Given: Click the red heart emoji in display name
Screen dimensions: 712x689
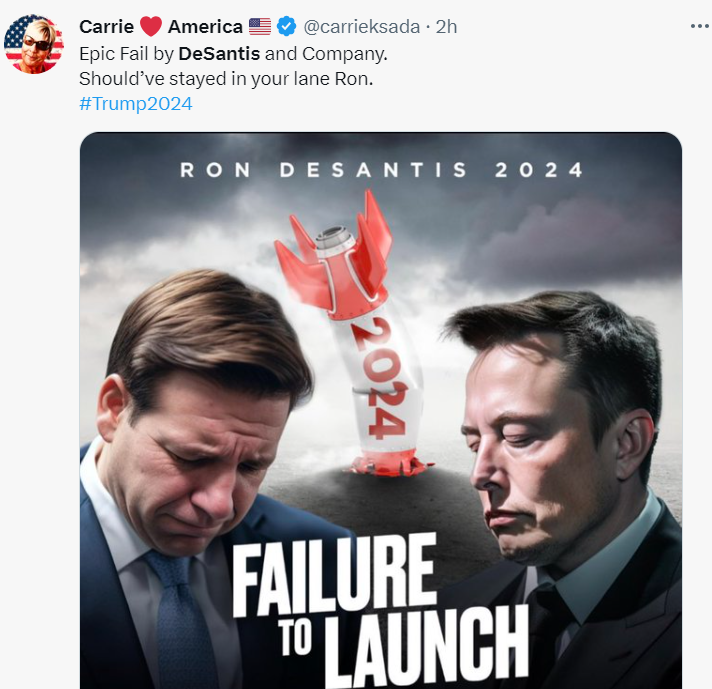Looking at the screenshot, I should pos(151,26).
